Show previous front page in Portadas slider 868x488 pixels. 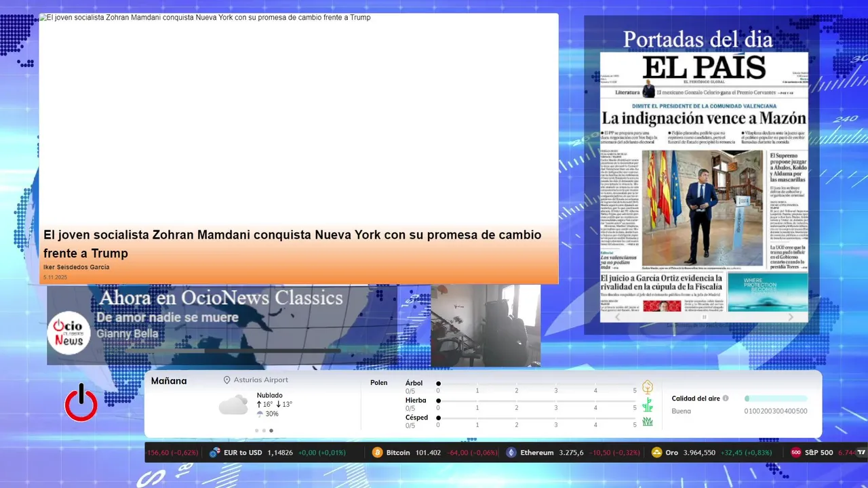point(617,317)
